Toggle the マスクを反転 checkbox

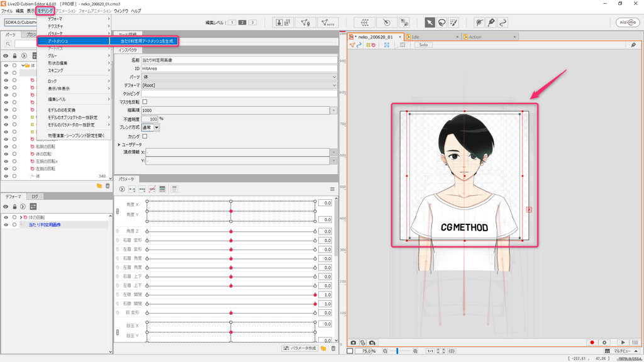[x=145, y=102]
